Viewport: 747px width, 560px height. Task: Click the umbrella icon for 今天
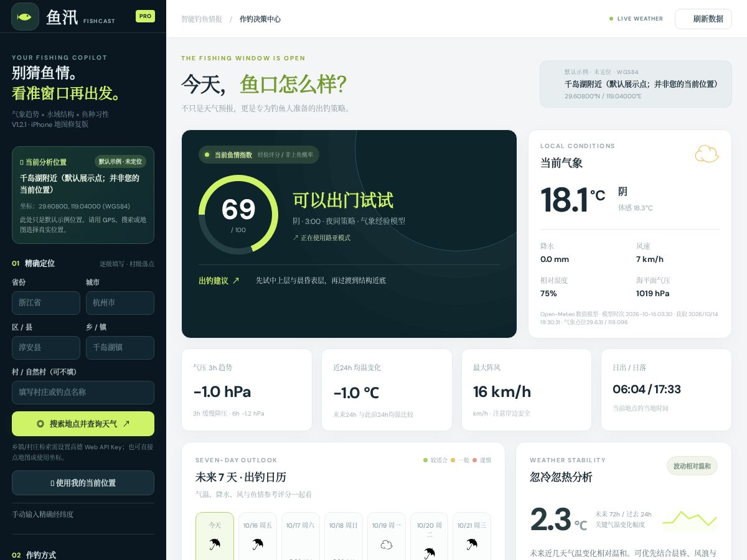click(215, 544)
